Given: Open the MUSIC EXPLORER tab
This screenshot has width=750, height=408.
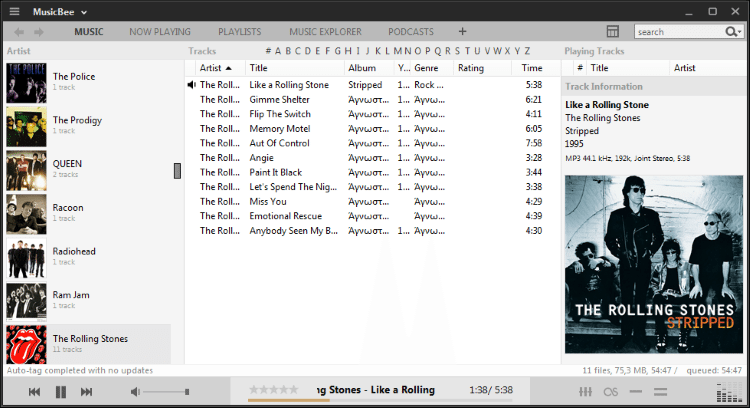Looking at the screenshot, I should click(x=325, y=32).
